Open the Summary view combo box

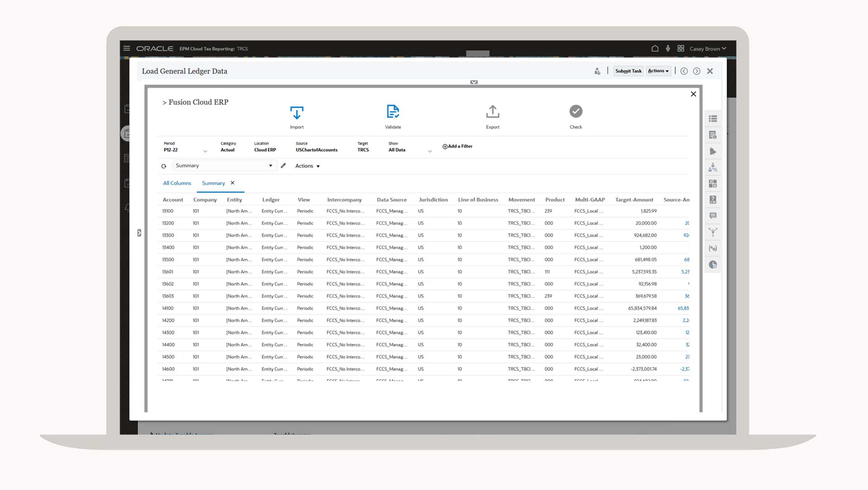click(224, 166)
